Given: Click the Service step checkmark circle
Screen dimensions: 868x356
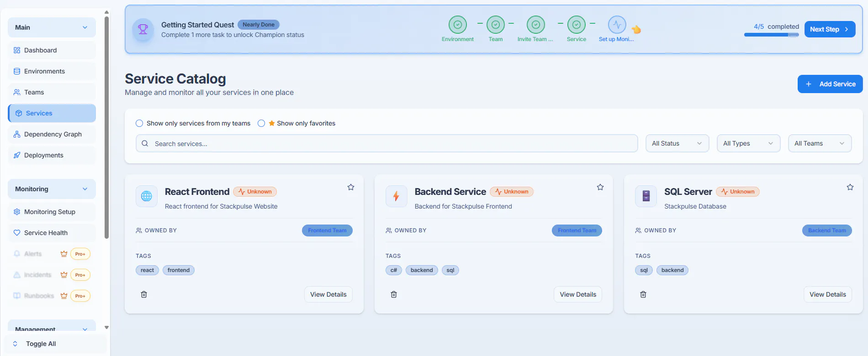Looking at the screenshot, I should pyautogui.click(x=577, y=25).
